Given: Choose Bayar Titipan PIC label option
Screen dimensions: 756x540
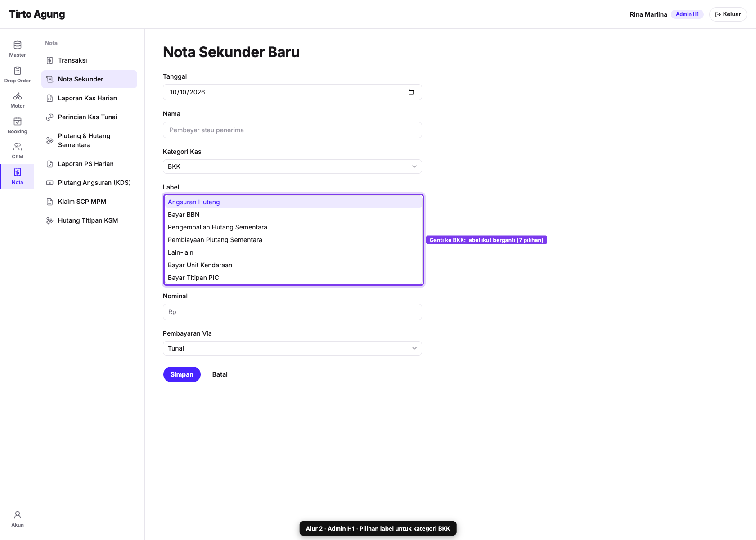Looking at the screenshot, I should (293, 278).
